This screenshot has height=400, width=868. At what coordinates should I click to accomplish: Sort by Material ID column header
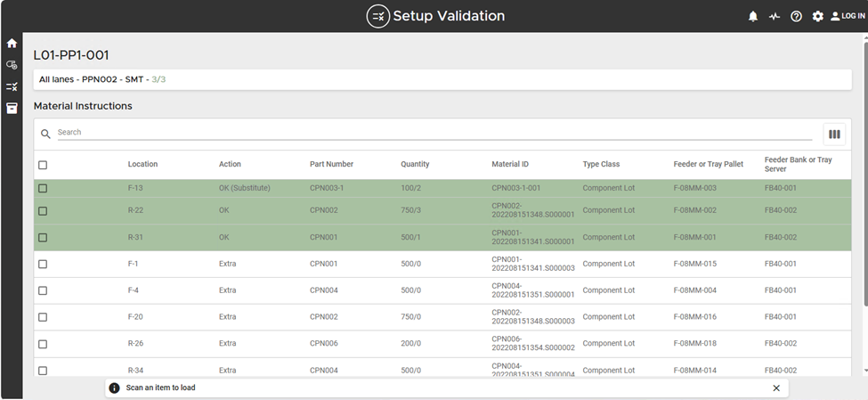[x=510, y=164]
